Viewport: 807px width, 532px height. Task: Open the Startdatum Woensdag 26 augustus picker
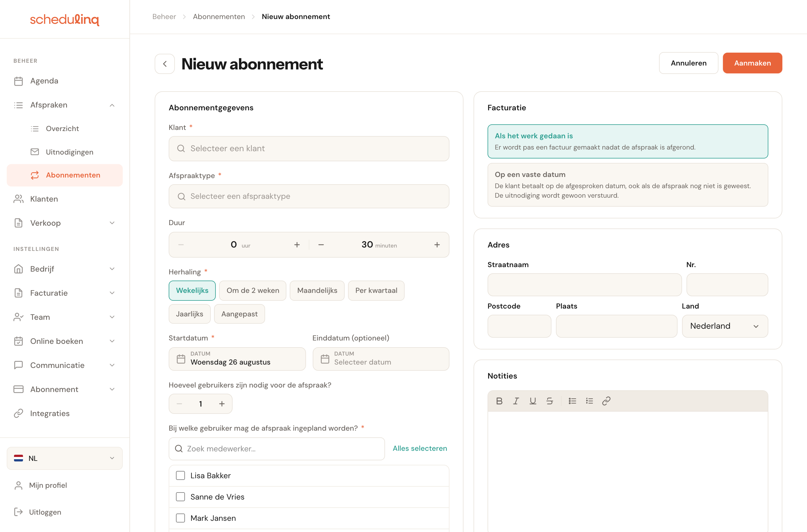tap(237, 359)
